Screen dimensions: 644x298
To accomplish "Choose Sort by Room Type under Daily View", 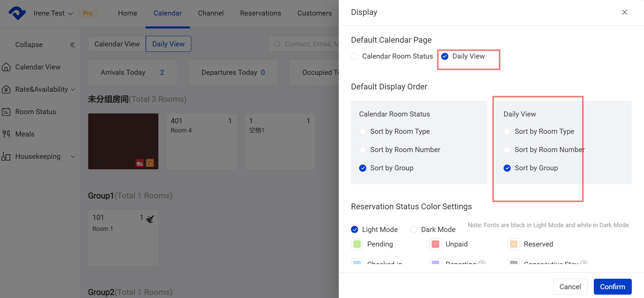I will coord(507,131).
